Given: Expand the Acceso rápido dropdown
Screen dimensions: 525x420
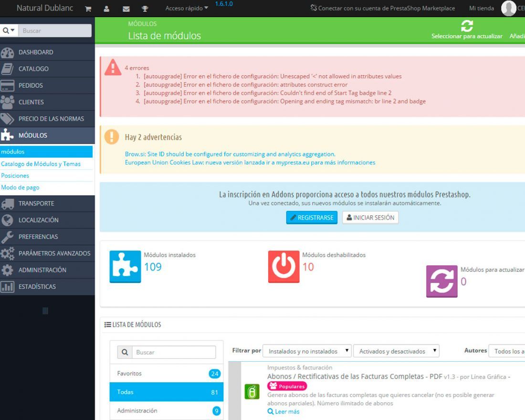Looking at the screenshot, I should pyautogui.click(x=187, y=9).
